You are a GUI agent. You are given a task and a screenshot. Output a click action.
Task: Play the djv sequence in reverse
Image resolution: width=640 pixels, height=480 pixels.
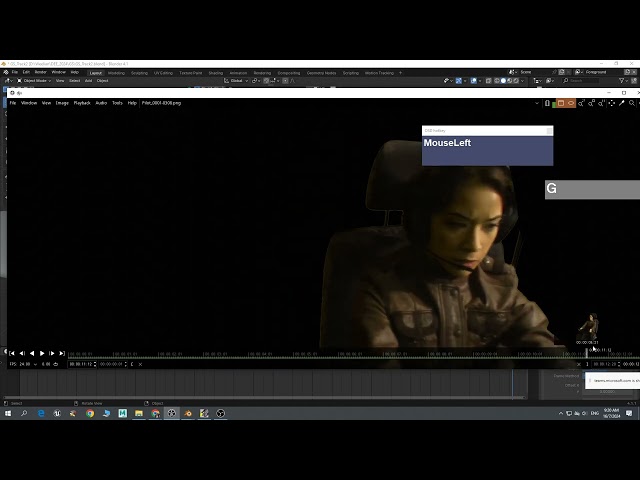pos(32,353)
